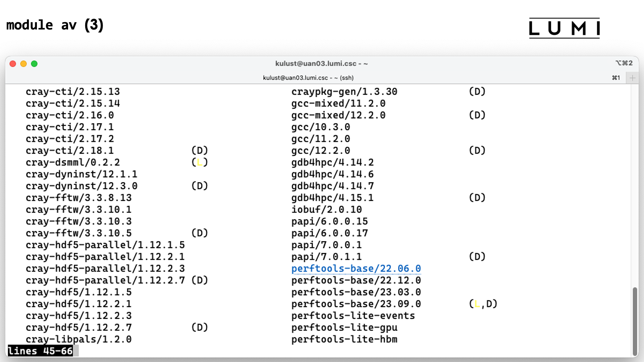Select the text perftools-base/23.03.0
Image resolution: width=644 pixels, height=362 pixels.
tap(356, 292)
